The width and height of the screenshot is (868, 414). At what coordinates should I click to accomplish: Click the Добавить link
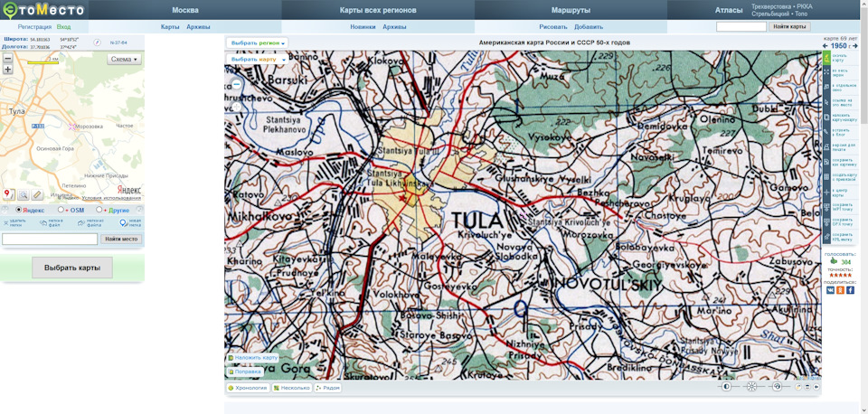(589, 26)
